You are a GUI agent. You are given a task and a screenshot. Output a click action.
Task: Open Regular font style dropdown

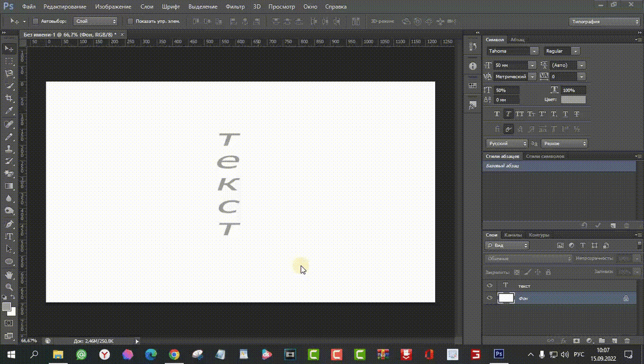[575, 50]
